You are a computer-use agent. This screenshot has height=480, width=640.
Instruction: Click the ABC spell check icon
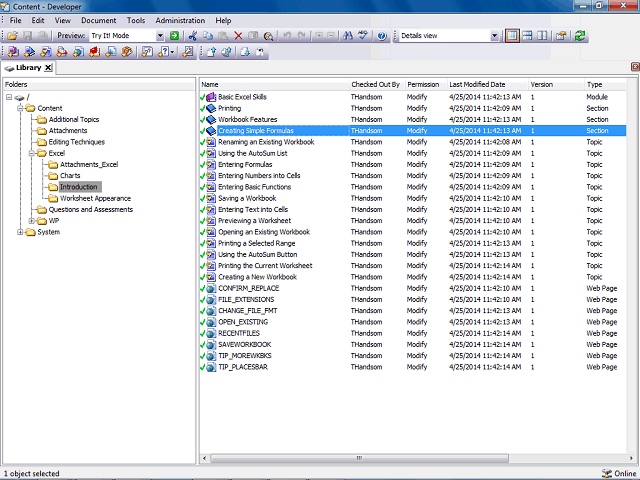coord(363,36)
